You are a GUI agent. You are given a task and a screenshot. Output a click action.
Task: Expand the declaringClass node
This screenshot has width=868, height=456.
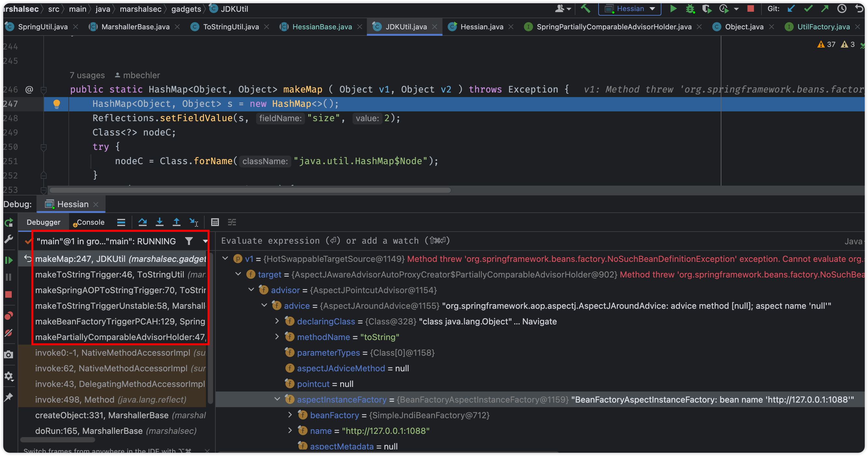point(277,321)
